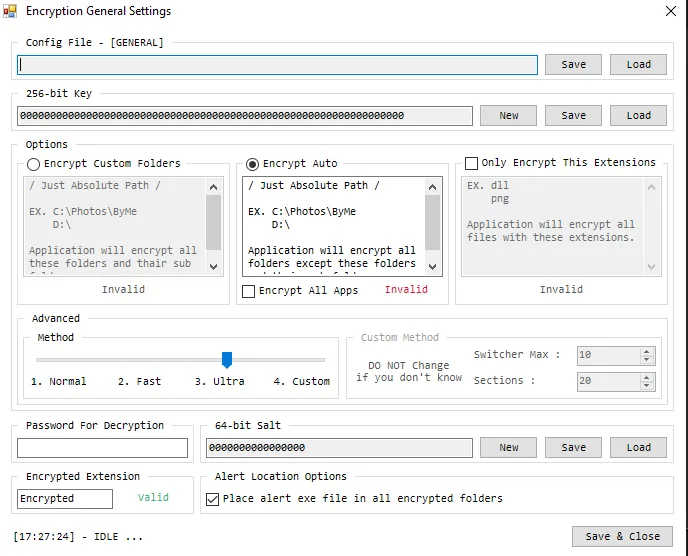Save the 256-bit Key
This screenshot has width=688, height=556.
click(x=573, y=115)
